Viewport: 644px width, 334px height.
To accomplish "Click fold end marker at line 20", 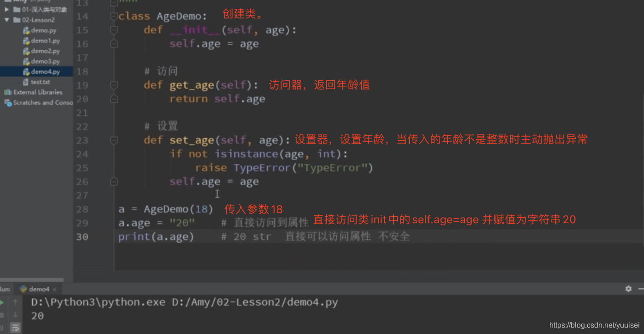I will (114, 99).
